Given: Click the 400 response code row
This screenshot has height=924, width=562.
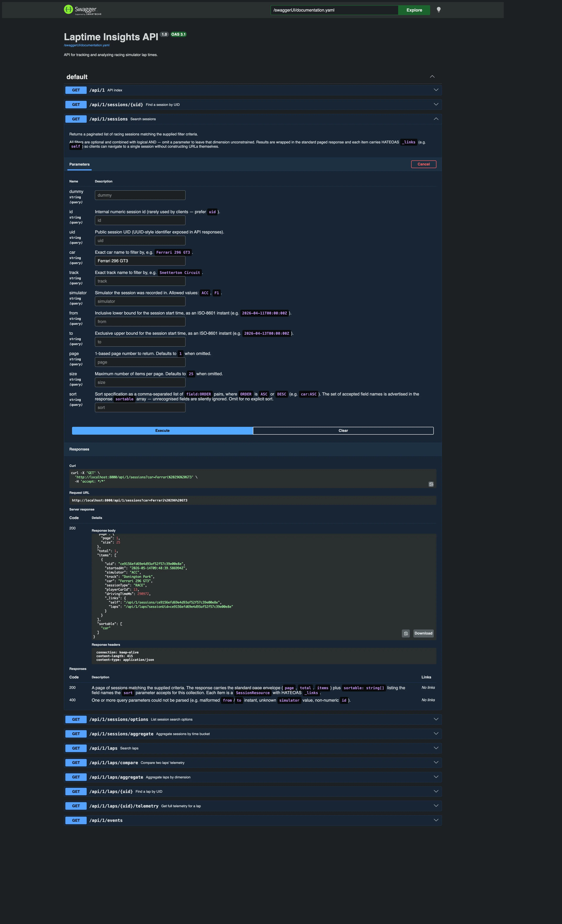Looking at the screenshot, I should tap(253, 700).
